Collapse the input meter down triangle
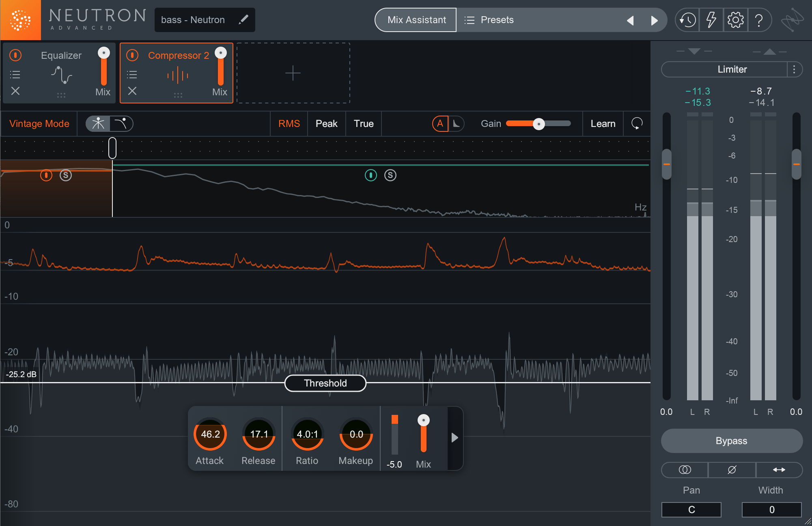 (694, 52)
